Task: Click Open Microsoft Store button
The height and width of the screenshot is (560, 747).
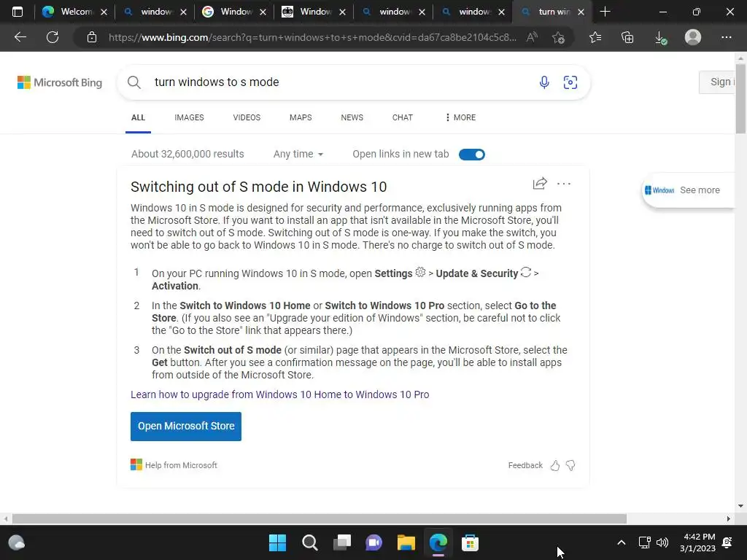Action: [186, 426]
